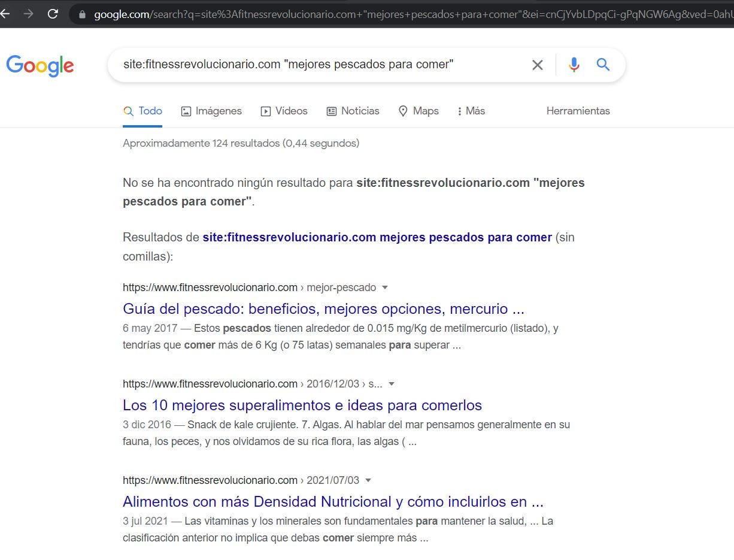Click the Google logo
Viewport: 734px width, 560px height.
tap(40, 65)
